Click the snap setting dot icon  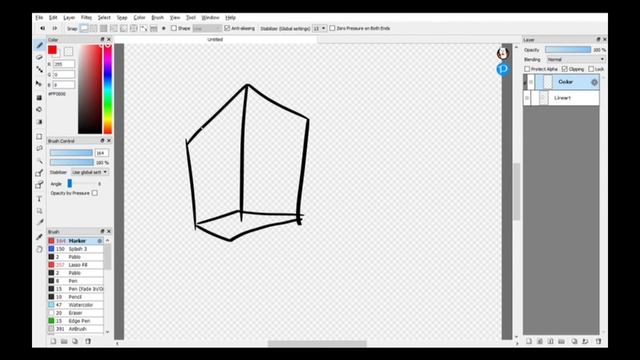tap(164, 28)
